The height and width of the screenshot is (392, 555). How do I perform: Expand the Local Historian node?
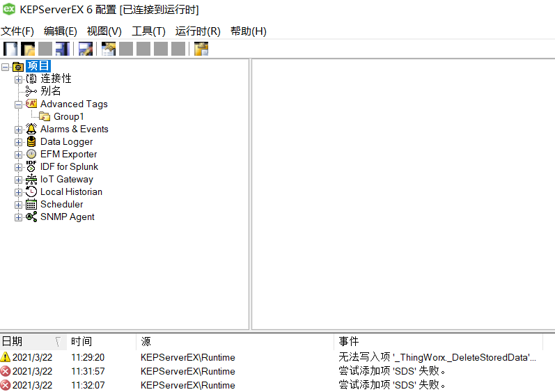[18, 192]
